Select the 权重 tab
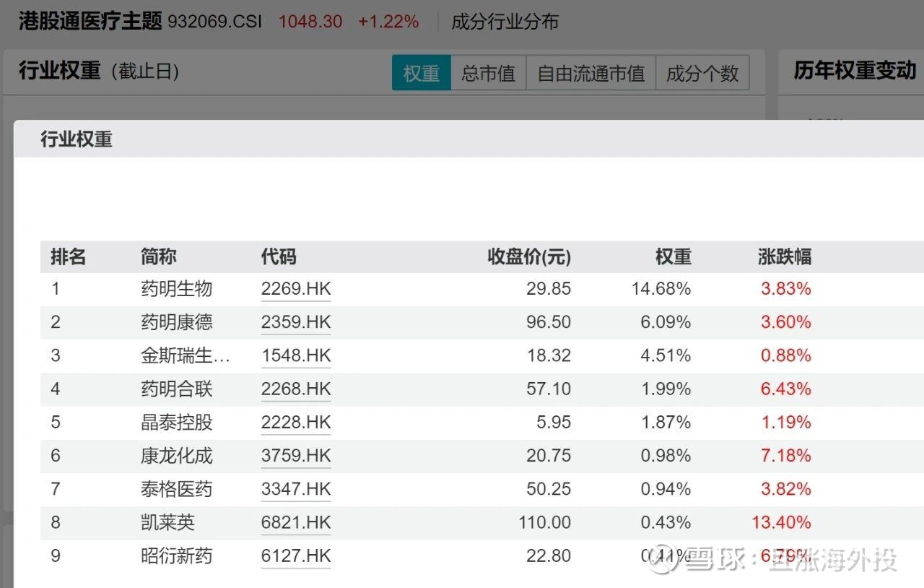This screenshot has width=924, height=588. tap(422, 73)
